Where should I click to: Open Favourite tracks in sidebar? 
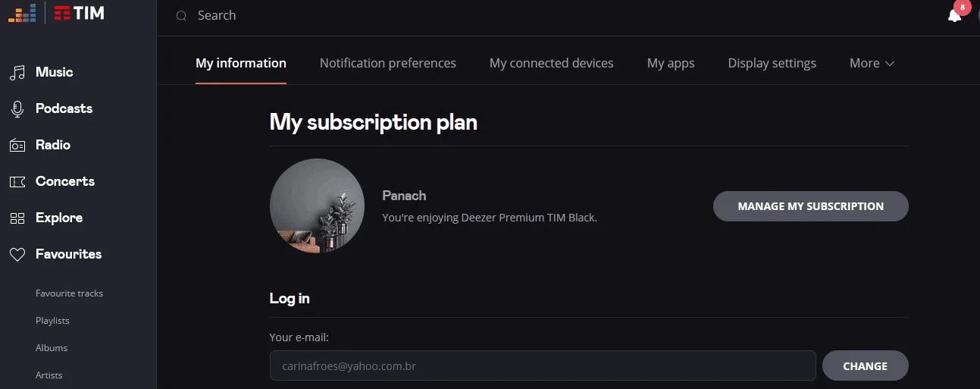point(69,293)
